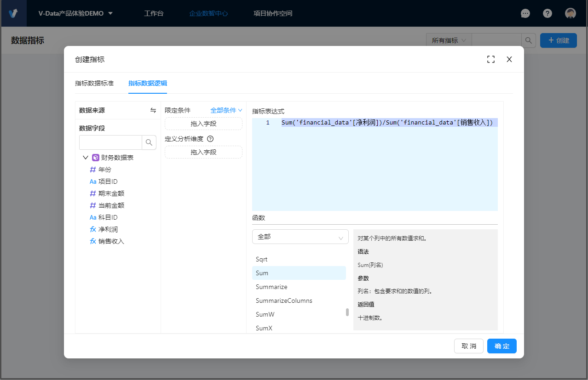Click the help icon beside 定义分析维度

tap(210, 139)
